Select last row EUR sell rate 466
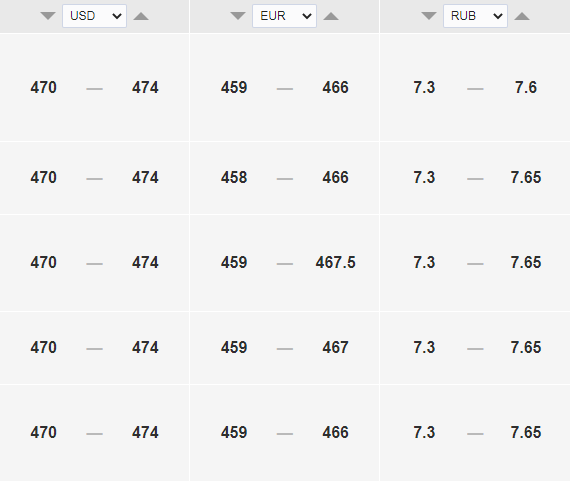The width and height of the screenshot is (571, 481). pyautogui.click(x=335, y=433)
